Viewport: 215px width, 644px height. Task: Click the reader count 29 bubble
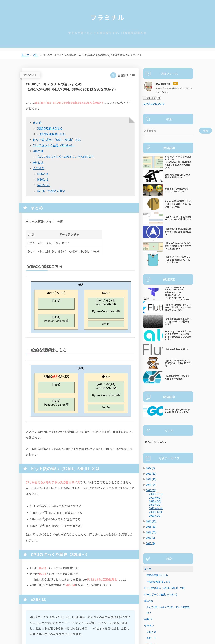click(x=159, y=98)
